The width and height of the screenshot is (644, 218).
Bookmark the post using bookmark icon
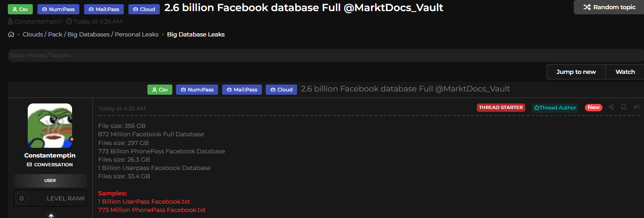point(624,107)
